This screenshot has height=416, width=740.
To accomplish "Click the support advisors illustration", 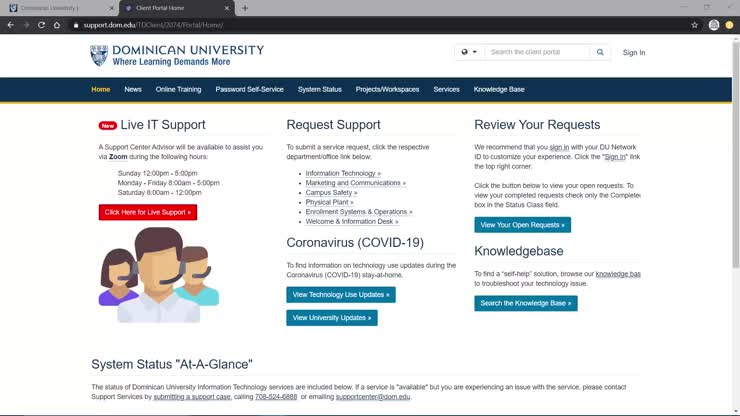I will coord(159,275).
